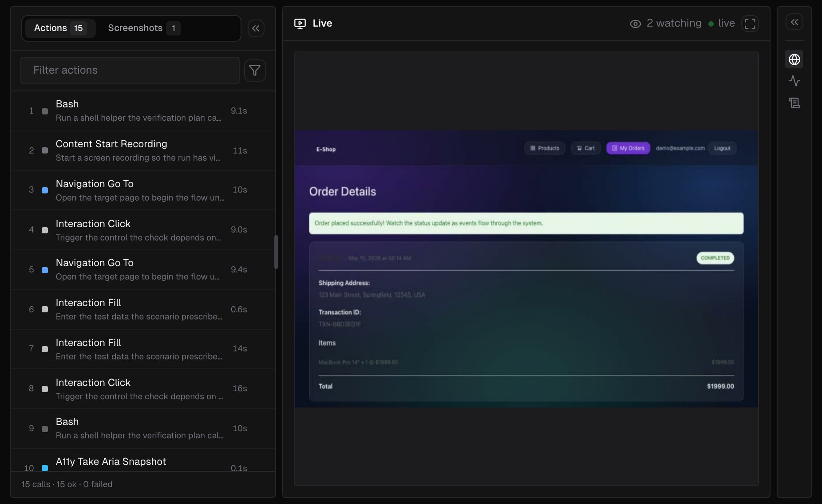Select action 9 Bash row
Screen dimensions: 822x504
(x=142, y=429)
